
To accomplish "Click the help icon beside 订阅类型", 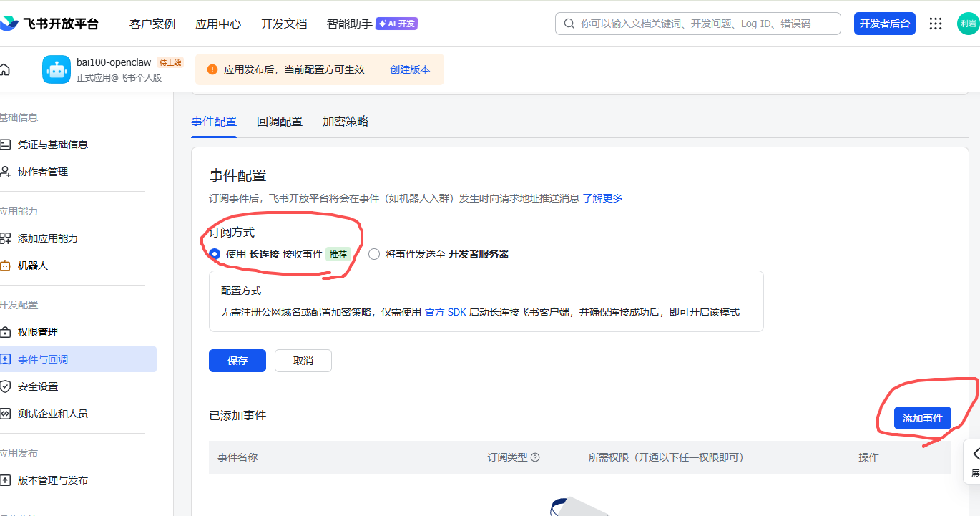I will tap(535, 457).
